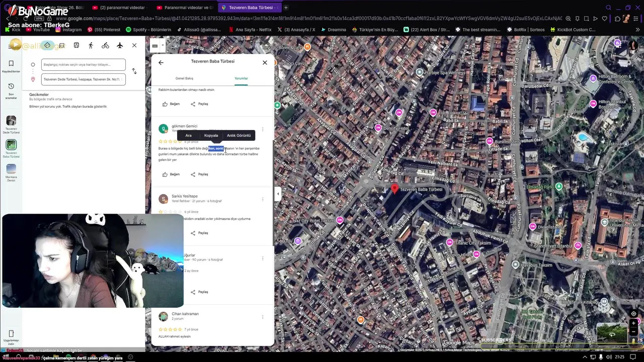644x362 pixels.
Task: Open more options for Uğurlar review
Action: coord(262,258)
